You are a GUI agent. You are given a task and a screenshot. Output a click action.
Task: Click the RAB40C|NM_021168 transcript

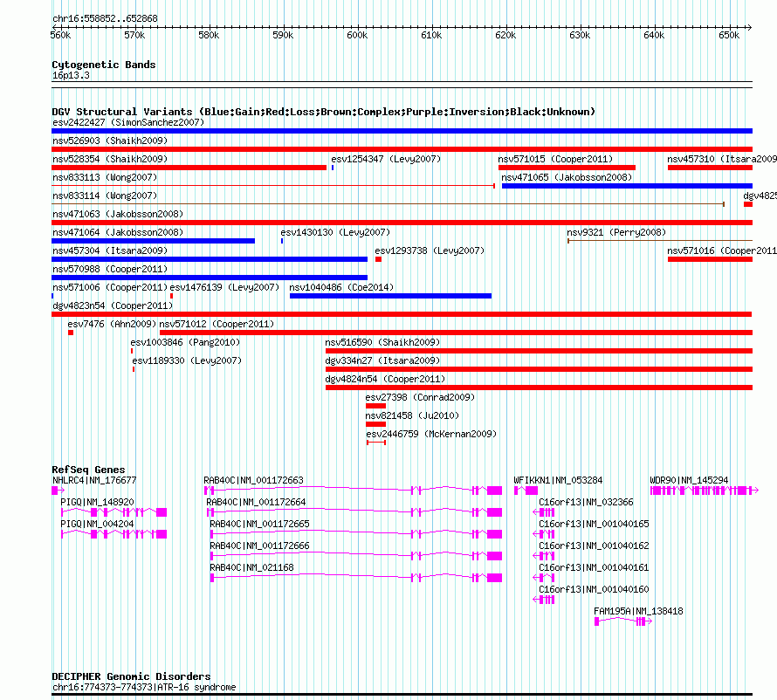pyautogui.click(x=356, y=578)
